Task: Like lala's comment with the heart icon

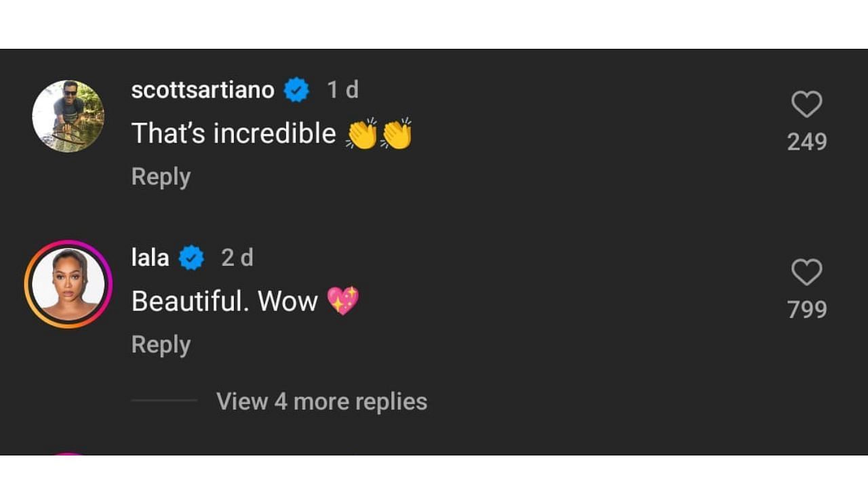Action: tap(806, 272)
